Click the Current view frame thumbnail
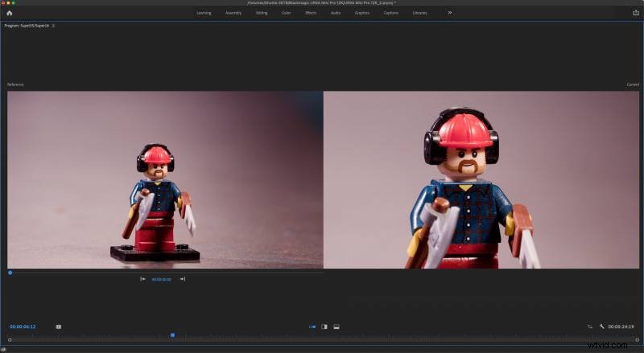 481,180
